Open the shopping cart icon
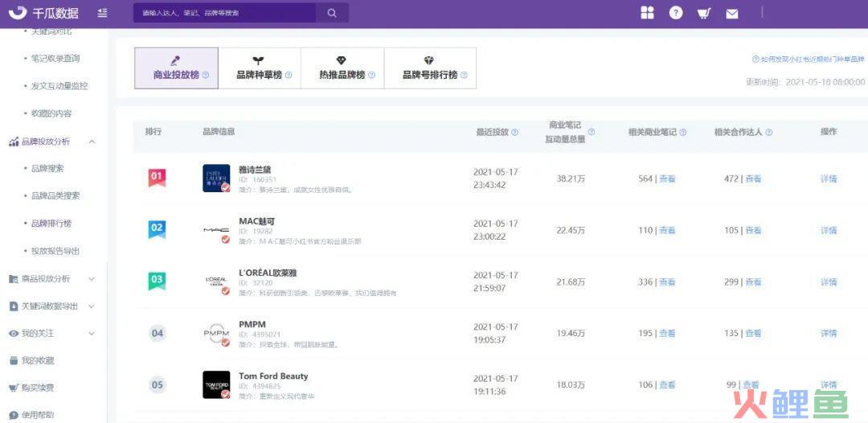Screen dimensions: 868x423 [x=704, y=14]
